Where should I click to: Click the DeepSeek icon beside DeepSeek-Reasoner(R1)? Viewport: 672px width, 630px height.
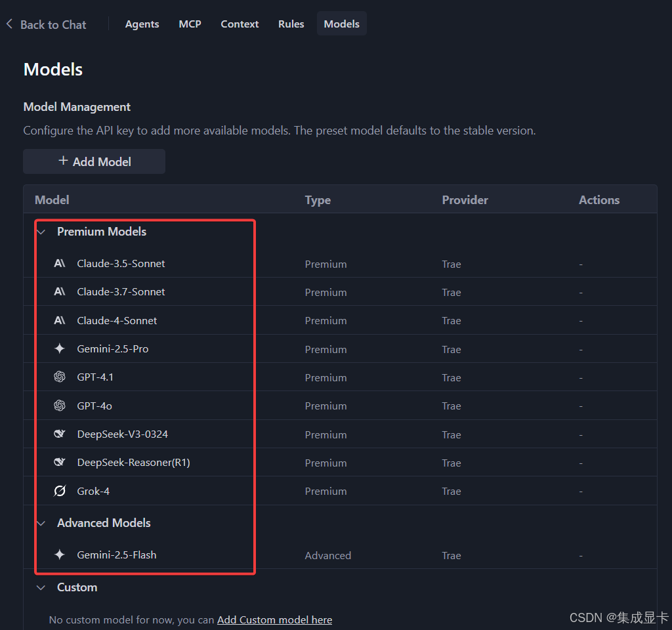click(60, 462)
